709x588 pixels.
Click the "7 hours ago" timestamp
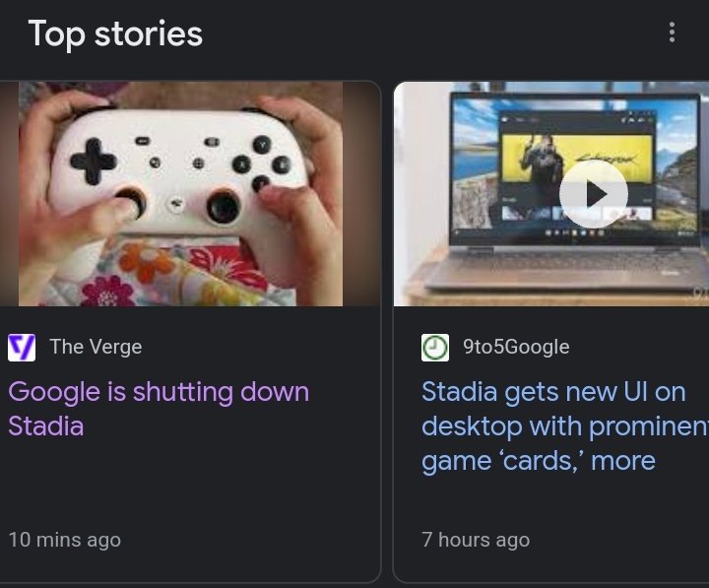[x=476, y=540]
